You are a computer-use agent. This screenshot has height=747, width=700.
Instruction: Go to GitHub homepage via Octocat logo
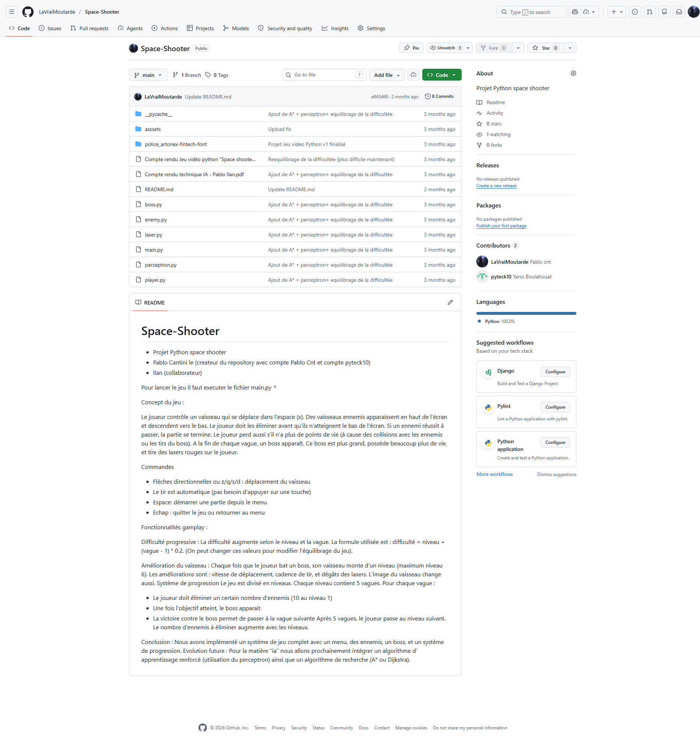[28, 12]
